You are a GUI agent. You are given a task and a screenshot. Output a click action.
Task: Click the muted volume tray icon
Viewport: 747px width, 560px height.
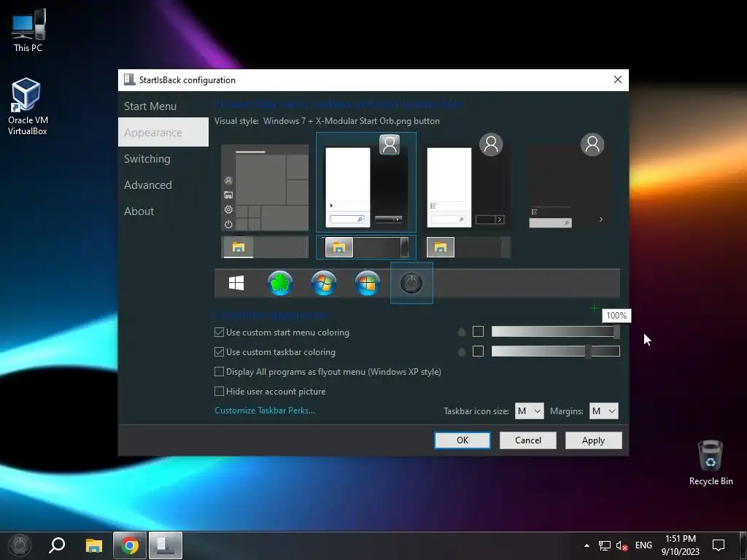point(622,545)
